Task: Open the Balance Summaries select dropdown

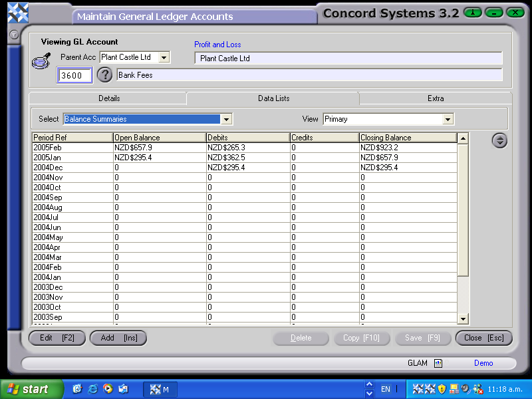Action: [x=227, y=118]
